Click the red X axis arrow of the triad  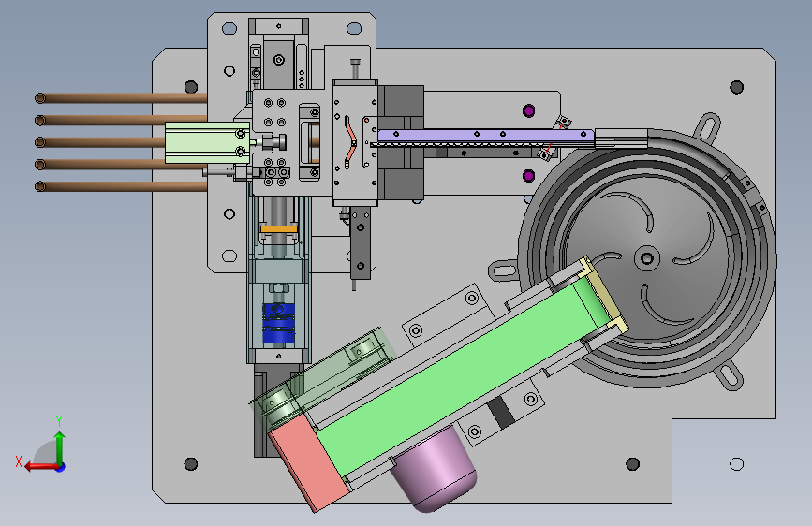click(x=41, y=467)
